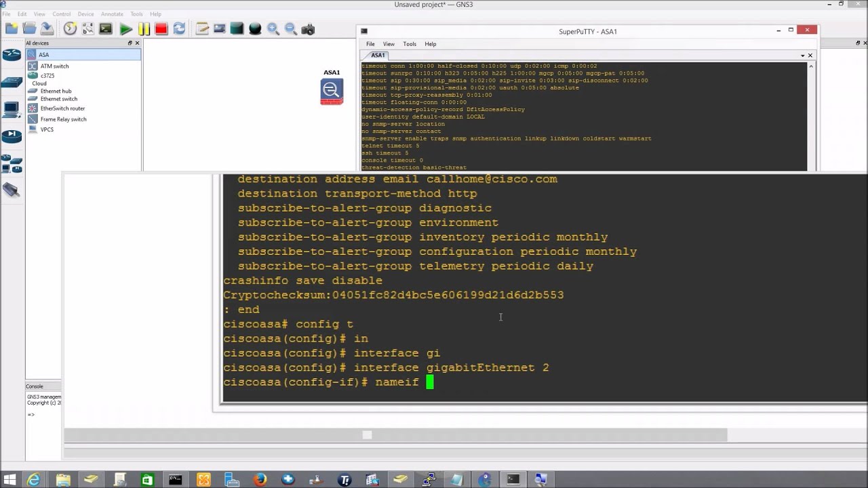Select the ASA1 firewall node on canvas

tap(332, 91)
